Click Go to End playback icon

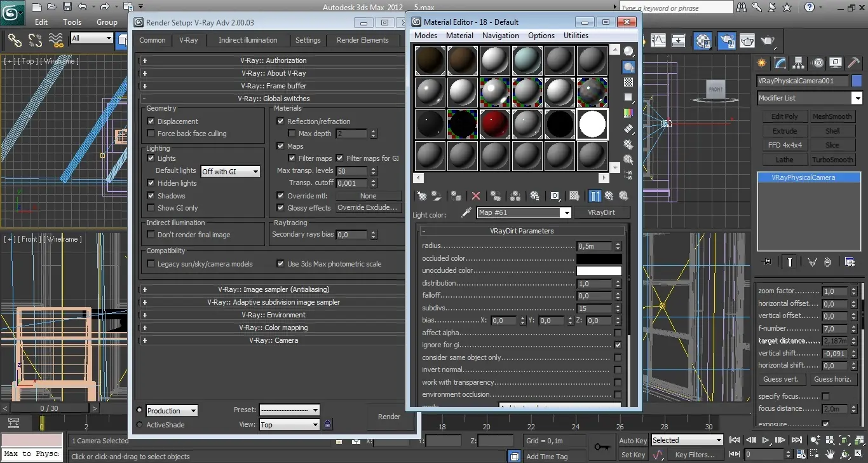click(x=796, y=440)
